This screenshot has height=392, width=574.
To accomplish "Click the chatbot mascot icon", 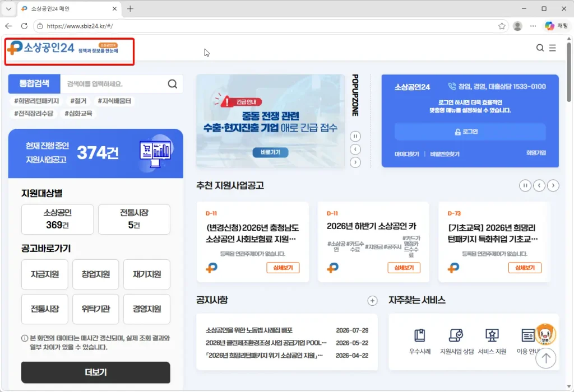I will pyautogui.click(x=545, y=334).
